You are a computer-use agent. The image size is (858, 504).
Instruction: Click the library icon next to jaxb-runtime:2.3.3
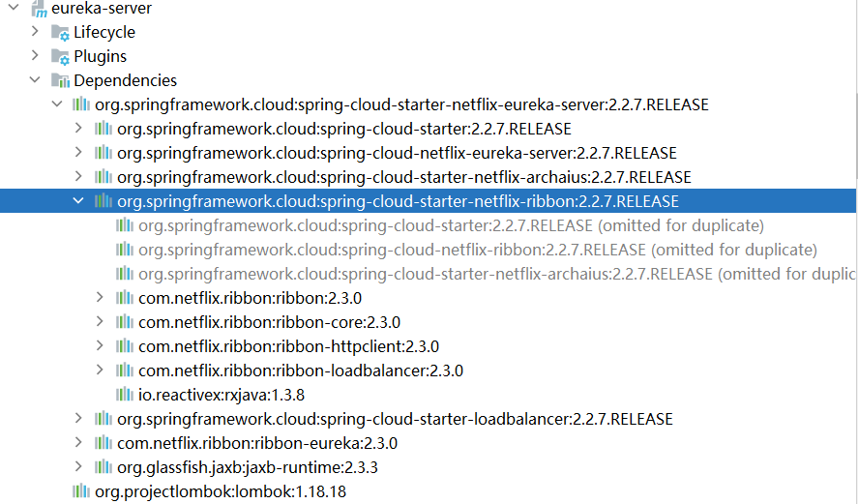tap(104, 467)
